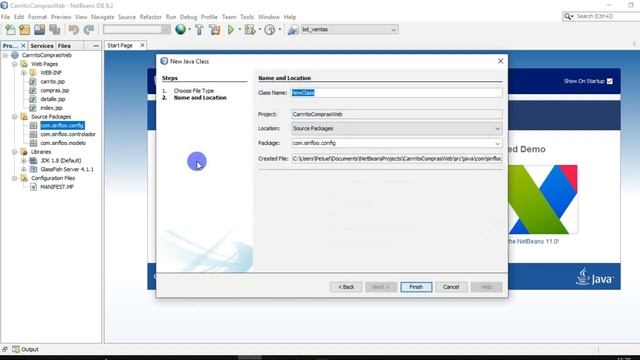Open the Run Project dropdown arrow
Image resolution: width=640 pixels, height=360 pixels.
click(240, 29)
